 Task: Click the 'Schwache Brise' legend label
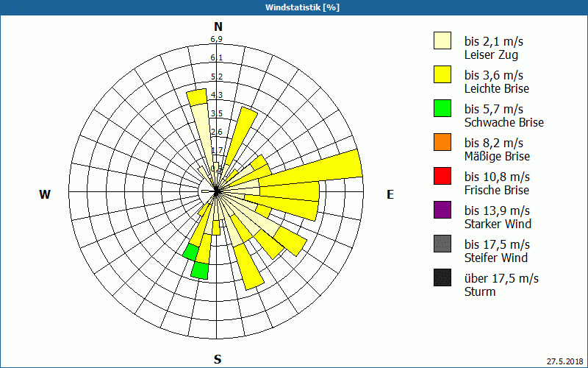[x=503, y=122]
